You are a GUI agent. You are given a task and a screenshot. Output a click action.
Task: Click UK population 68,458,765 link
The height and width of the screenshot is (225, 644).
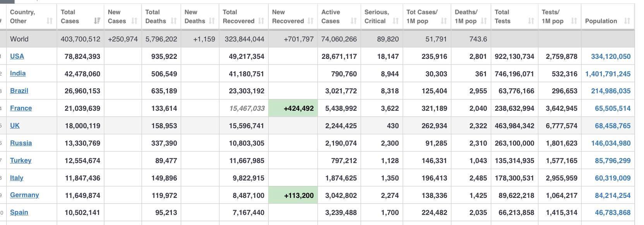pyautogui.click(x=613, y=126)
